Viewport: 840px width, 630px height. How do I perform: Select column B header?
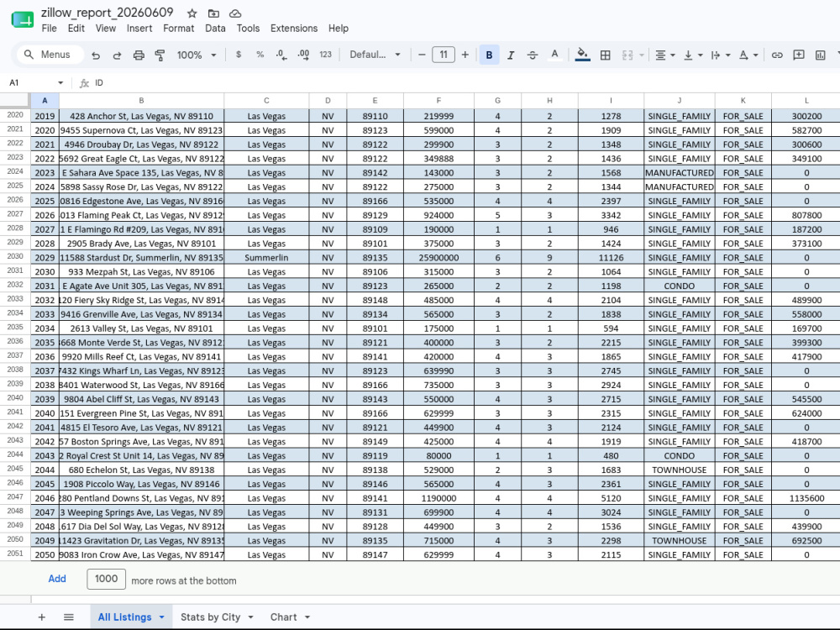pyautogui.click(x=141, y=100)
